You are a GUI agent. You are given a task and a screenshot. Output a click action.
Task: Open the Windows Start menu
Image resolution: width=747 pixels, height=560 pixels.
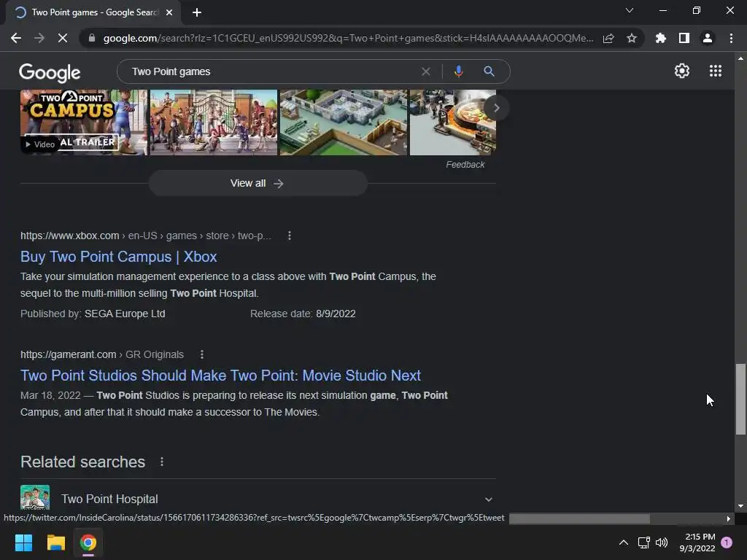pos(23,542)
